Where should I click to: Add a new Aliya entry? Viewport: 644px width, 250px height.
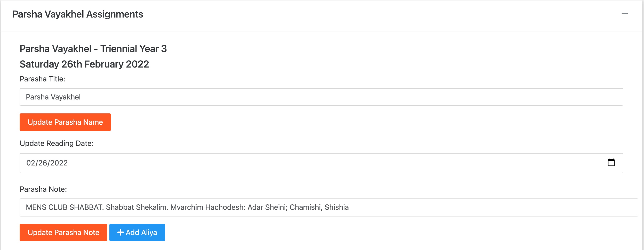(x=137, y=232)
